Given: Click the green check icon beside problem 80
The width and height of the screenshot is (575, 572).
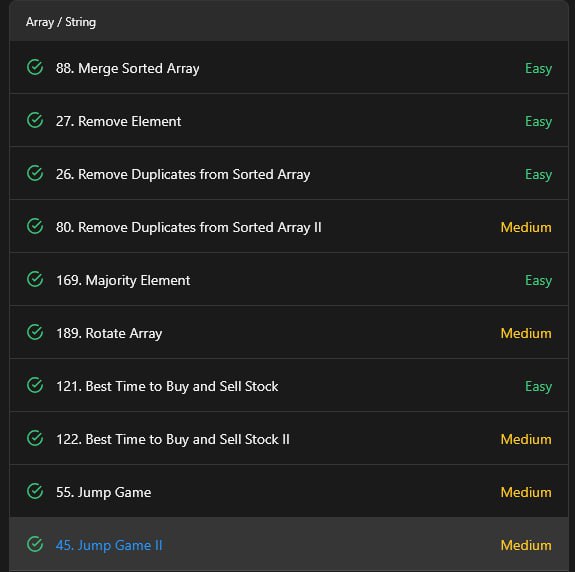Looking at the screenshot, I should tap(35, 226).
